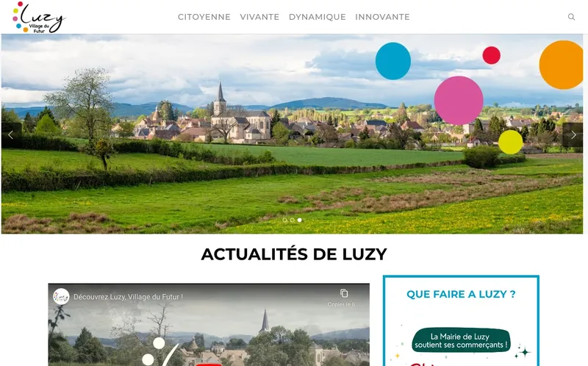Select the second carousel dot
The height and width of the screenshot is (366, 588).
292,220
